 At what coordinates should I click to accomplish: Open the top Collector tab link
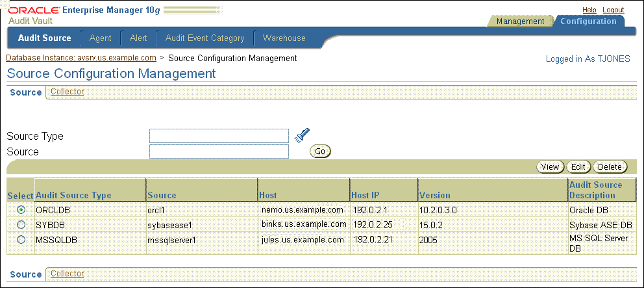pos(68,91)
